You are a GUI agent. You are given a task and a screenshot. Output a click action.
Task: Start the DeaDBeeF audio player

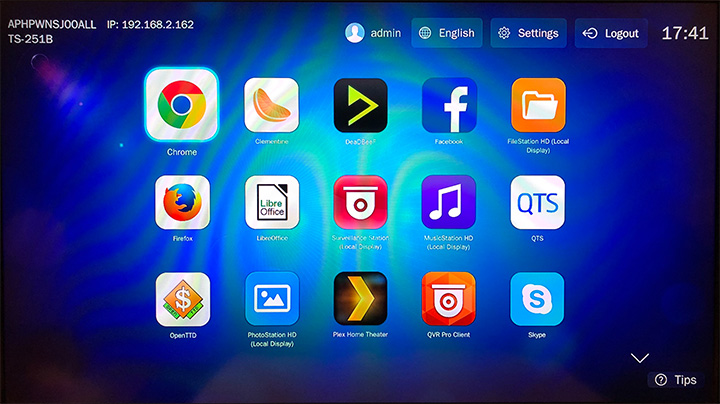click(x=360, y=105)
